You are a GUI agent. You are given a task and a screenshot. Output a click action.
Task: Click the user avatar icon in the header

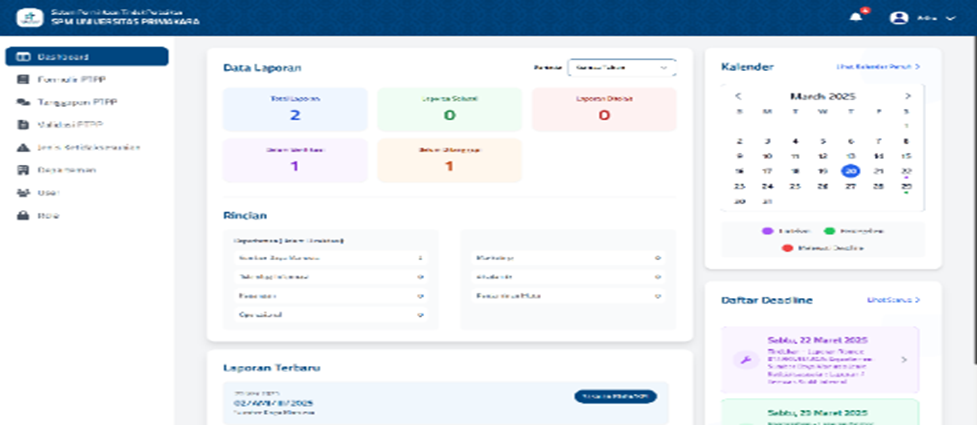[x=898, y=17]
